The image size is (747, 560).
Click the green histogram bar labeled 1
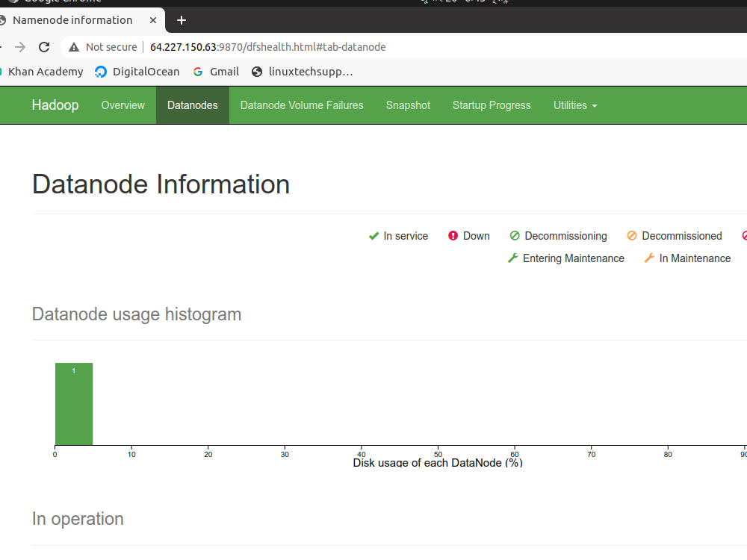click(x=74, y=404)
